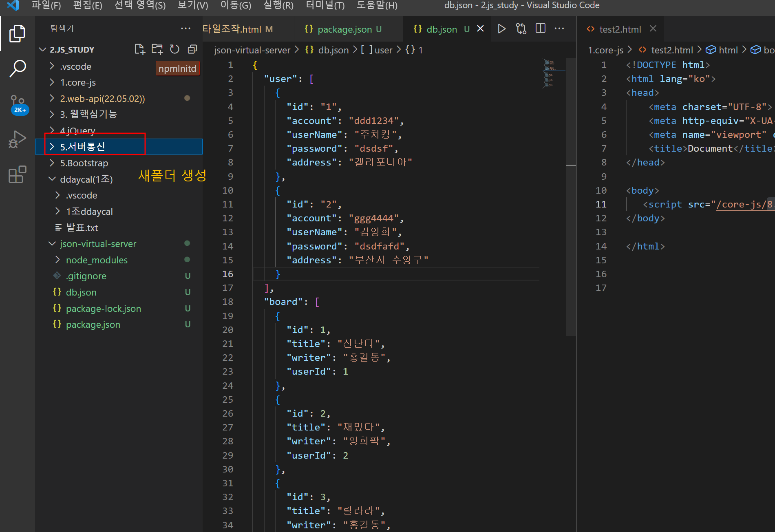The height and width of the screenshot is (532, 775).
Task: Collapse the ddaycal(1조) folder
Action: (52, 179)
